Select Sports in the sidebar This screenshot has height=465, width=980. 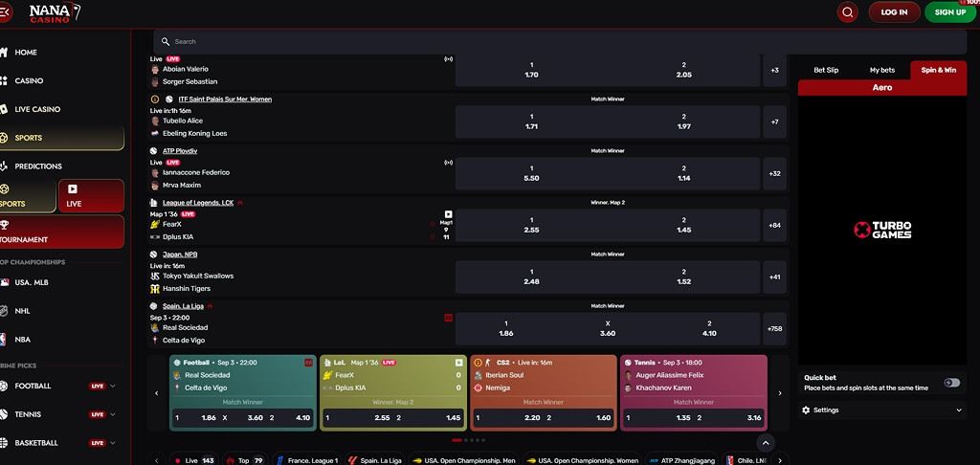tap(62, 138)
